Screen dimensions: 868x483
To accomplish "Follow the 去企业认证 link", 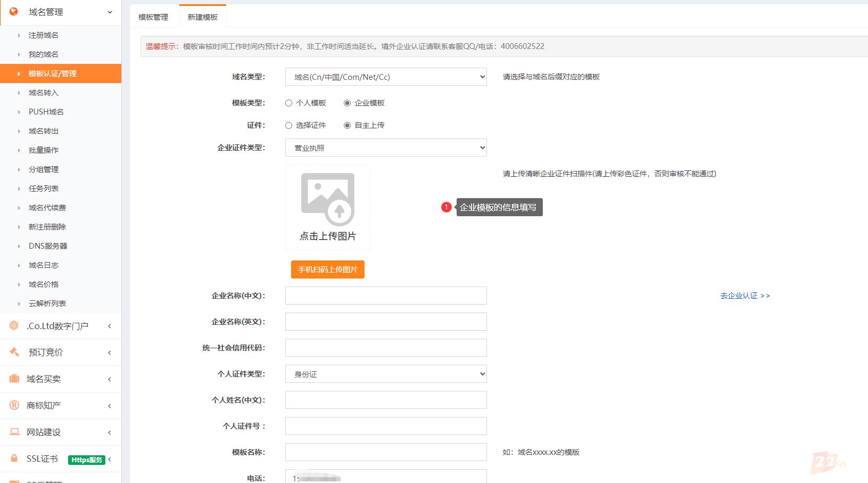I will [x=745, y=296].
